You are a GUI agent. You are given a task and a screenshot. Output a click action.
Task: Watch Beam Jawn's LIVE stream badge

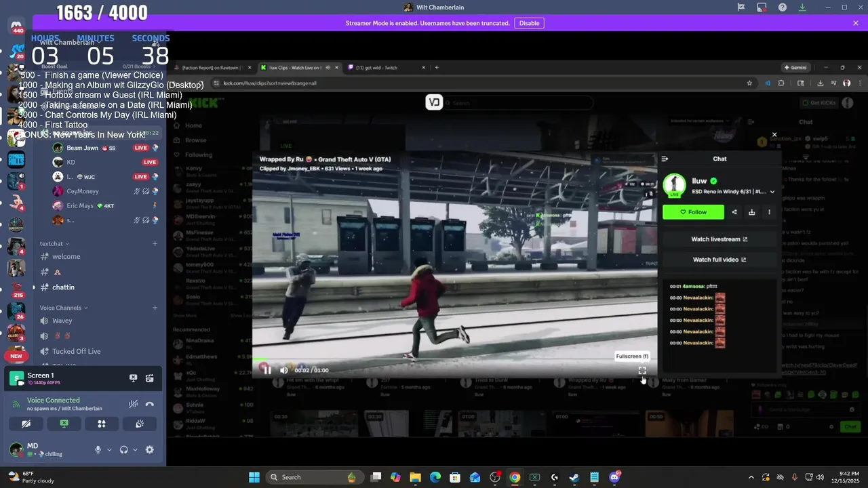140,148
